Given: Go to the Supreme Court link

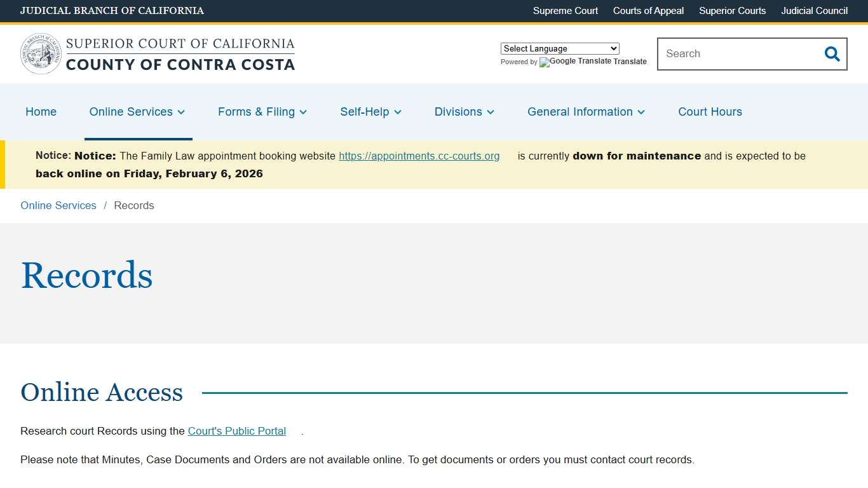Looking at the screenshot, I should [565, 11].
